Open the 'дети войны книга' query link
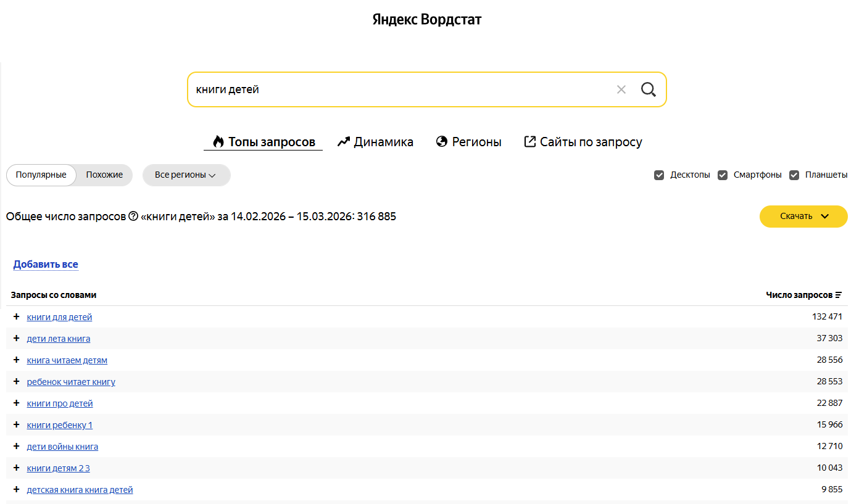This screenshot has width=867, height=504. tap(62, 447)
